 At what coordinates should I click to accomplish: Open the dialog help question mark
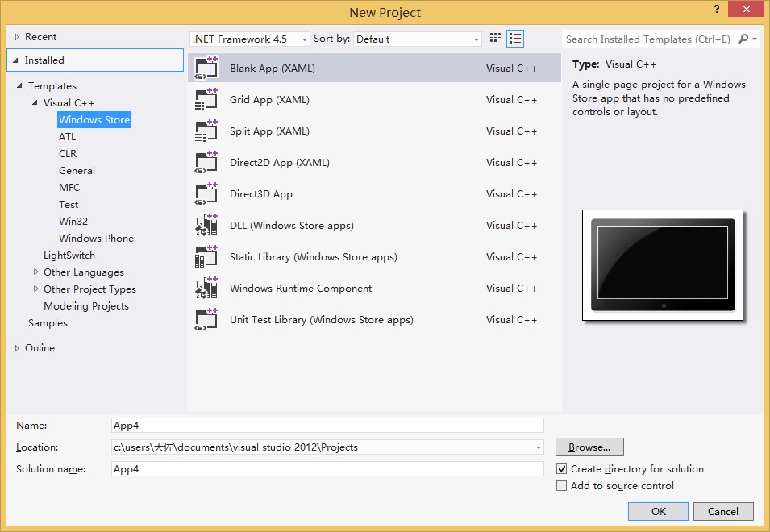[x=717, y=9]
